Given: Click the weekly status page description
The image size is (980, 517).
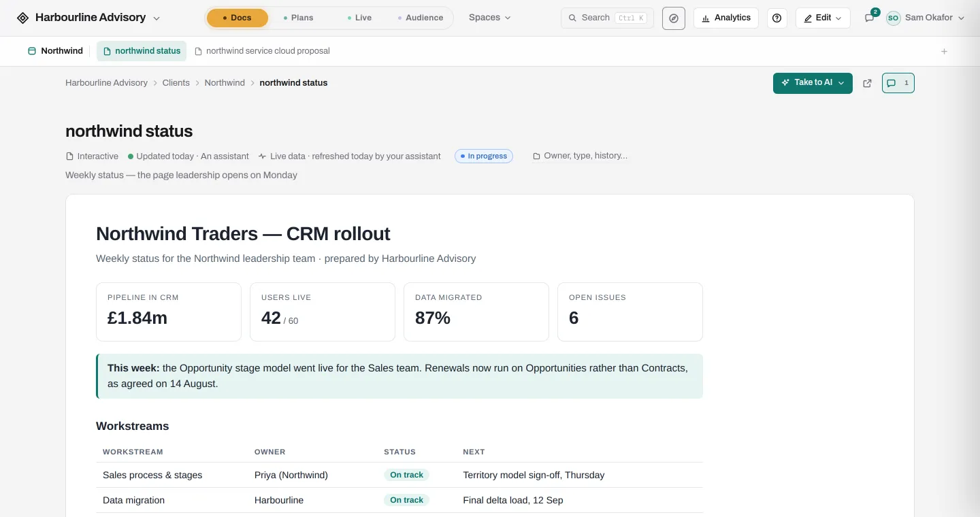Looking at the screenshot, I should [x=181, y=175].
